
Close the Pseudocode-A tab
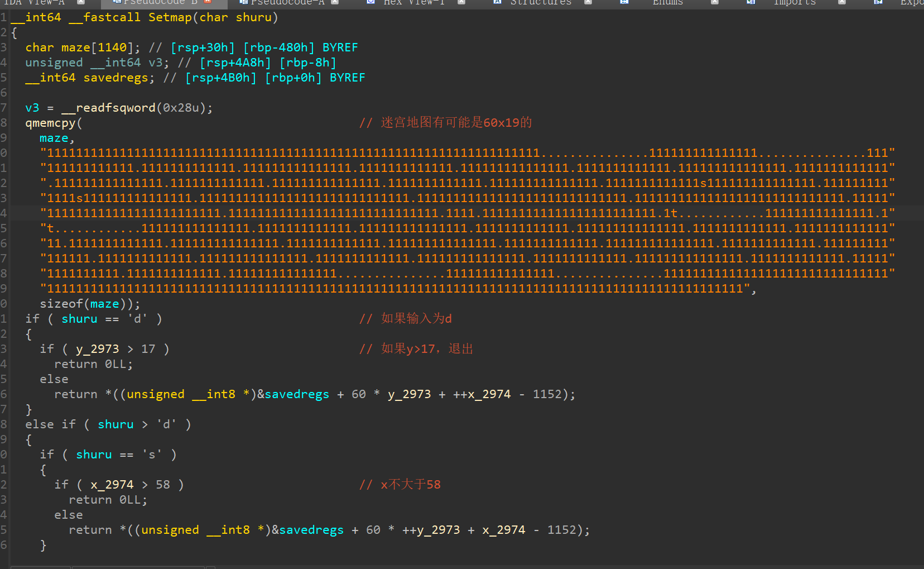click(335, 2)
